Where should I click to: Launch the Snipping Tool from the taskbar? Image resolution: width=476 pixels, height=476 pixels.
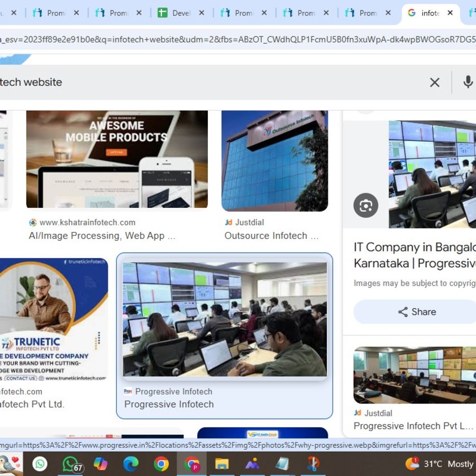[x=313, y=464]
